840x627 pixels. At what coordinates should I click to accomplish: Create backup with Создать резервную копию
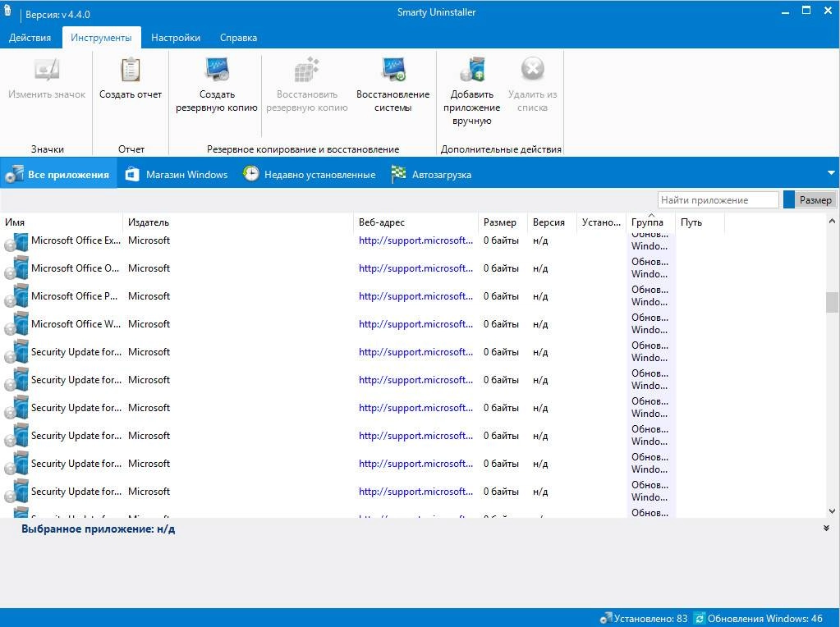[x=217, y=85]
